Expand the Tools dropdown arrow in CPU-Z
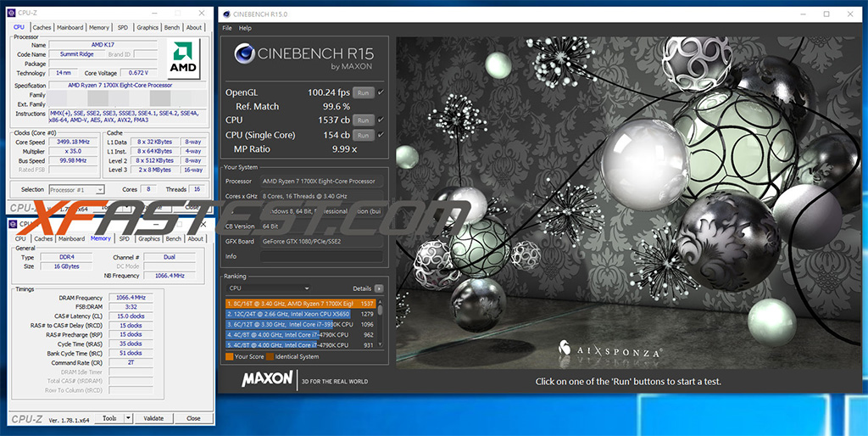The image size is (868, 436). pyautogui.click(x=128, y=418)
